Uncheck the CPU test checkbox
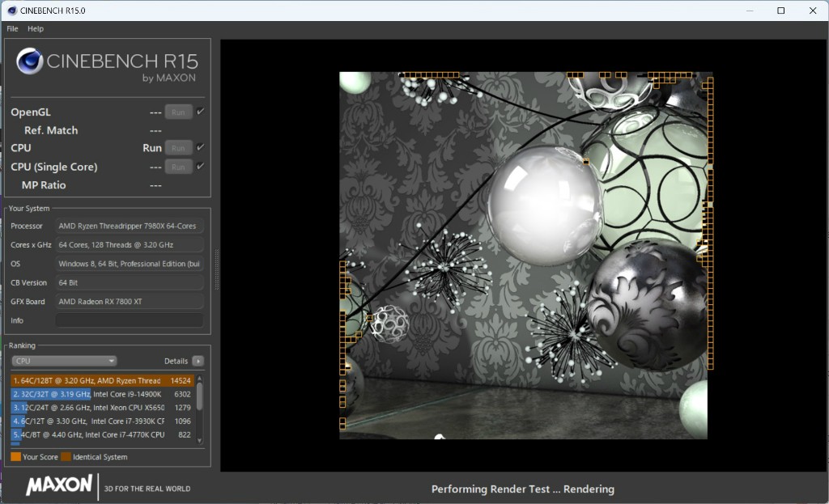Screen dimensions: 829x504 [x=200, y=148]
